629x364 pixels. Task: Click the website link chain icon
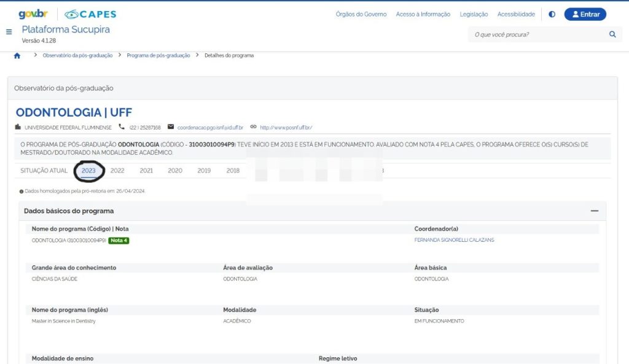click(253, 126)
